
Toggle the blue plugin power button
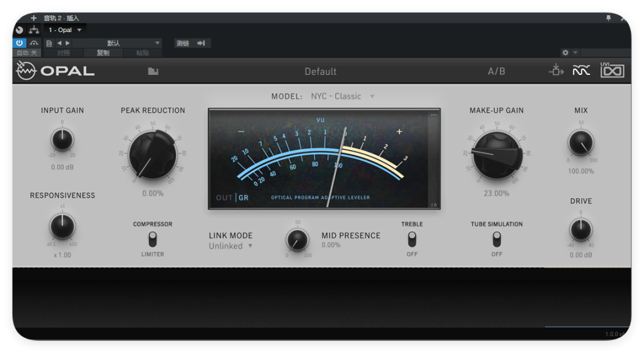(19, 43)
